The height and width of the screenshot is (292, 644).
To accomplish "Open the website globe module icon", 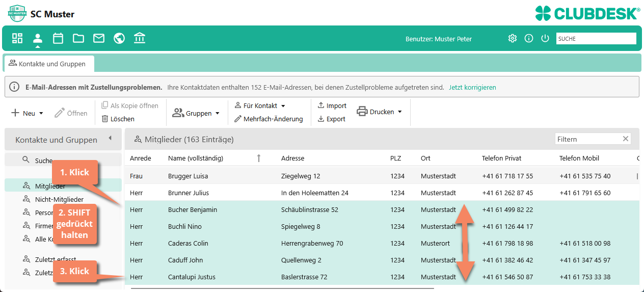I will tap(119, 38).
